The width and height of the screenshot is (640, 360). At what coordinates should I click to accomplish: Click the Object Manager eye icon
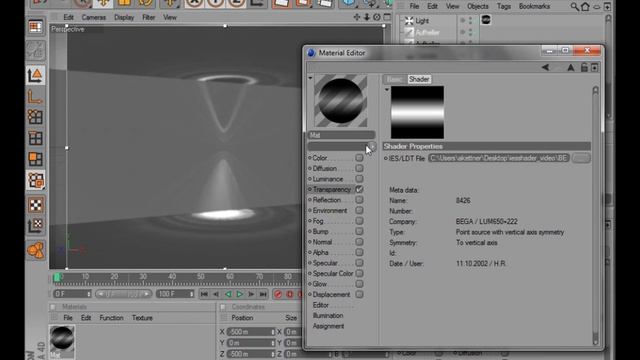click(x=596, y=7)
